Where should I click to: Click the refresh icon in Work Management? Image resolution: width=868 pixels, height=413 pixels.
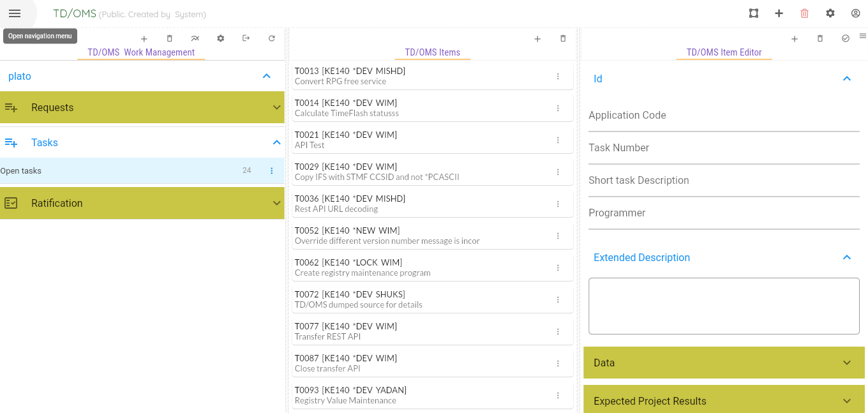tap(272, 38)
